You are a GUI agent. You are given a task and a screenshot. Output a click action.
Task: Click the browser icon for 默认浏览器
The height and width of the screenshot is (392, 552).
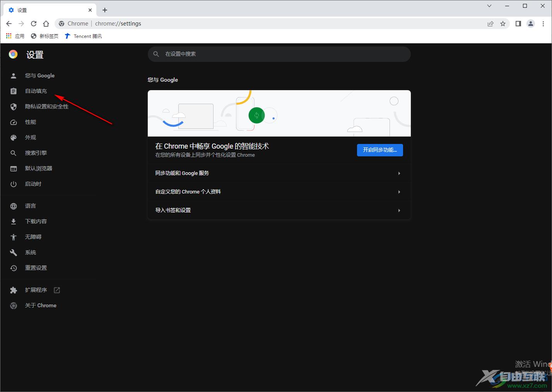(x=14, y=168)
